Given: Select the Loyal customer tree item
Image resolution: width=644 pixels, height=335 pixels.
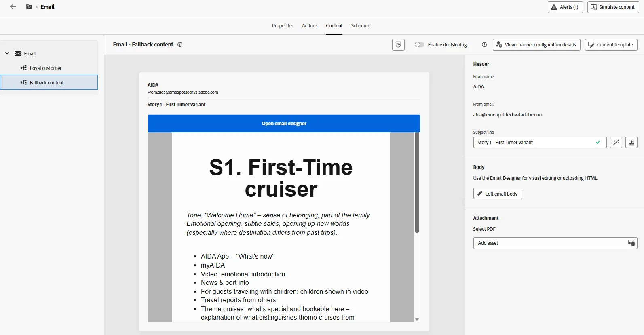Looking at the screenshot, I should 49,68.
